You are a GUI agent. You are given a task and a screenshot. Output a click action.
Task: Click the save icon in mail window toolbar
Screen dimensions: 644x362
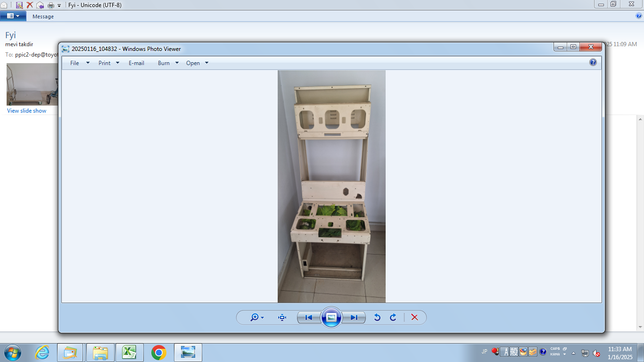coord(19,5)
